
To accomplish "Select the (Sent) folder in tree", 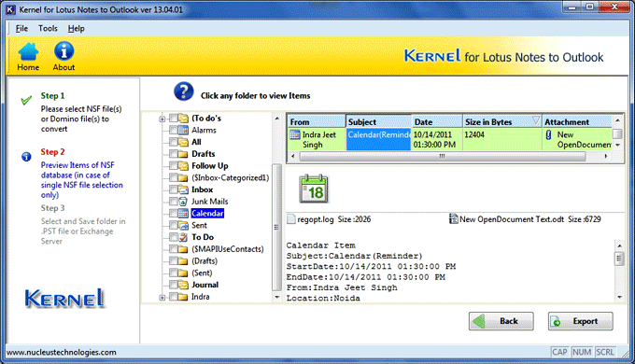I will tap(202, 273).
